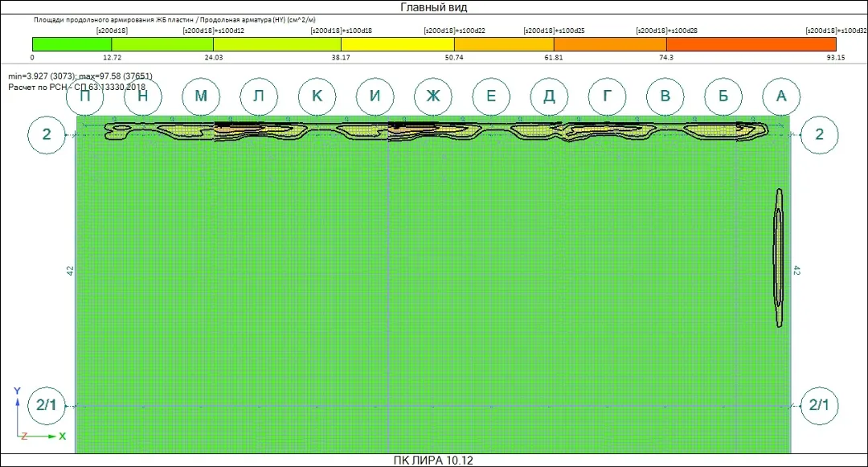The image size is (868, 467).
Task: Select the '[s200d18]+s100d25' reinforcement label
Action: coord(554,31)
